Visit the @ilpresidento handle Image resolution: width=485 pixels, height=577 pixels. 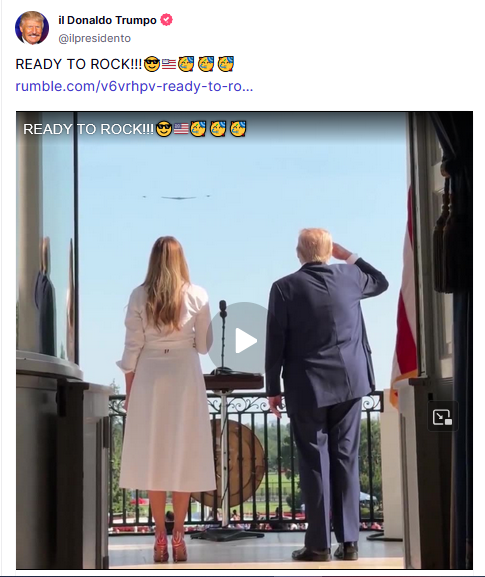[95, 38]
